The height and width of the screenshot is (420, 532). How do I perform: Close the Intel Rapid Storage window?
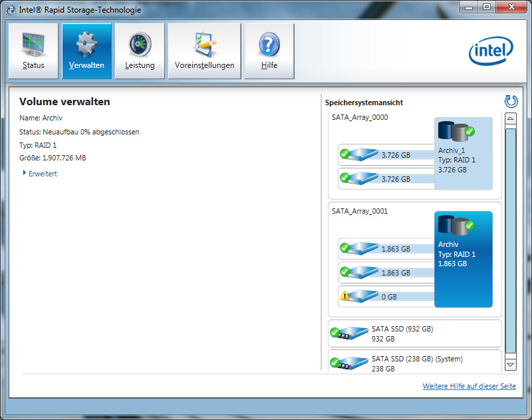511,7
